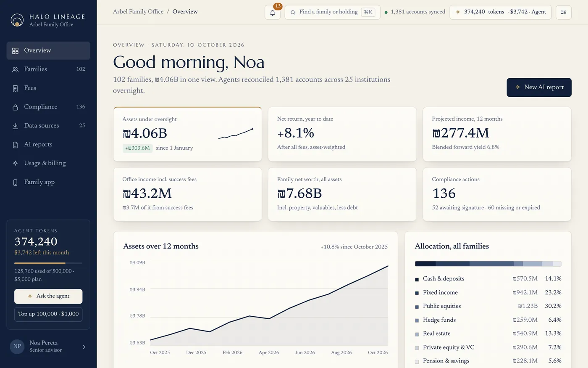Click the Data sources download icon
Screen dimensions: 588x368
pyautogui.click(x=15, y=126)
